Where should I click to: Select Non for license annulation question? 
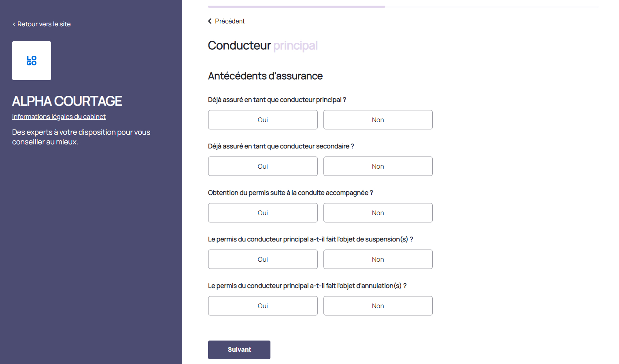(x=378, y=306)
